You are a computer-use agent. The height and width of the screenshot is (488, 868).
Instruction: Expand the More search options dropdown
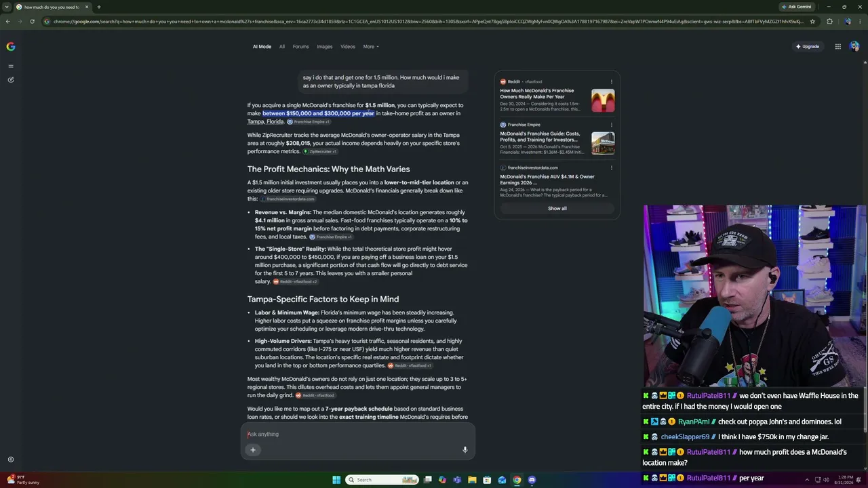[371, 47]
